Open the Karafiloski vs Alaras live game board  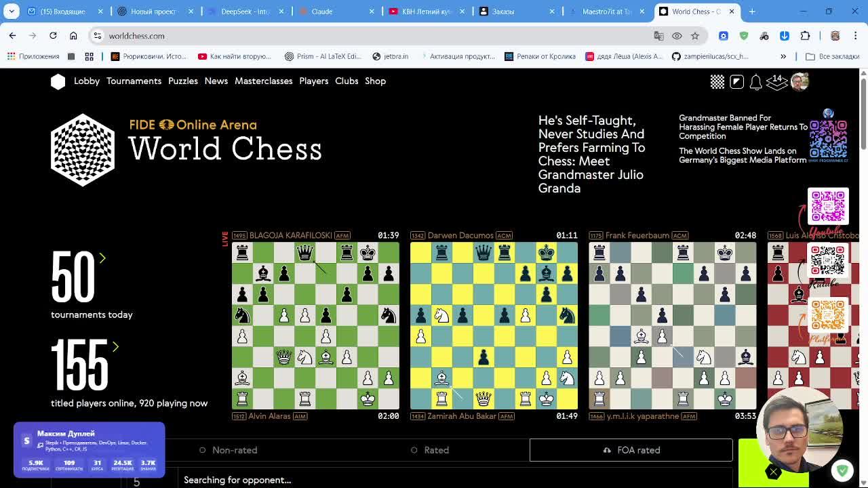[315, 325]
